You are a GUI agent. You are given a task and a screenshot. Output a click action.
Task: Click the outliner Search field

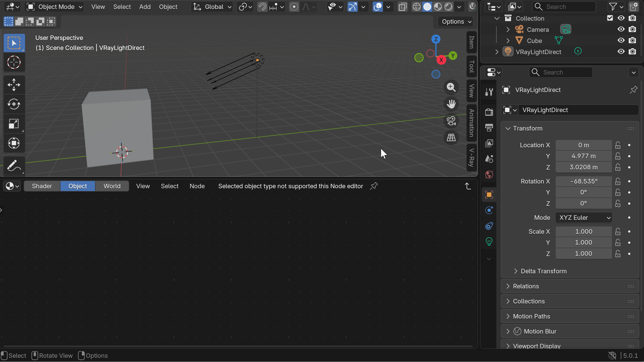(x=564, y=7)
